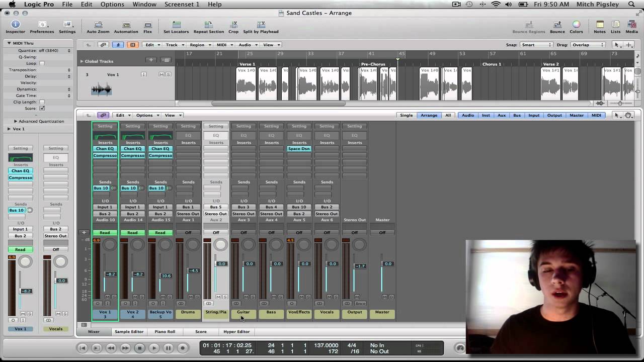
Task: Collapse the MIDI Thru region parameters
Action: coord(9,43)
